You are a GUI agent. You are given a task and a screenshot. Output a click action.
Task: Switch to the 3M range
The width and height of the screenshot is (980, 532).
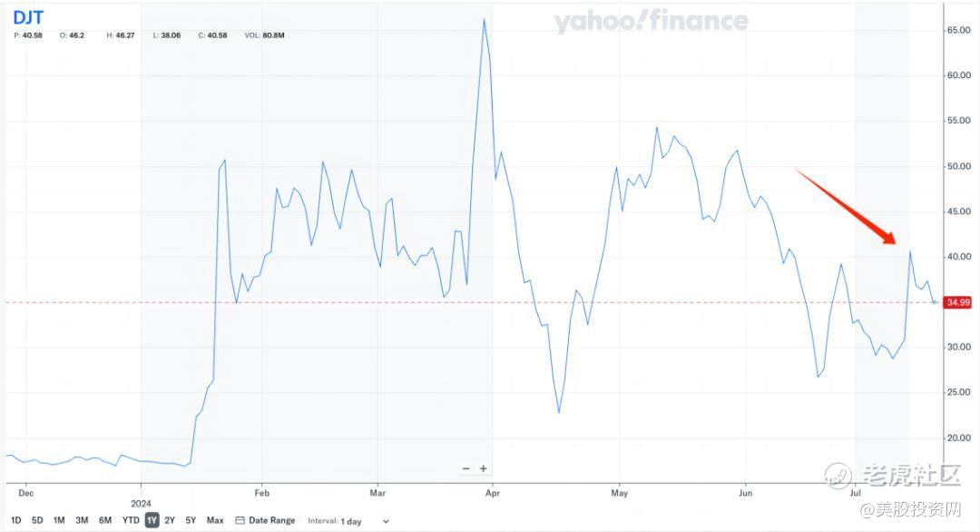pos(82,520)
